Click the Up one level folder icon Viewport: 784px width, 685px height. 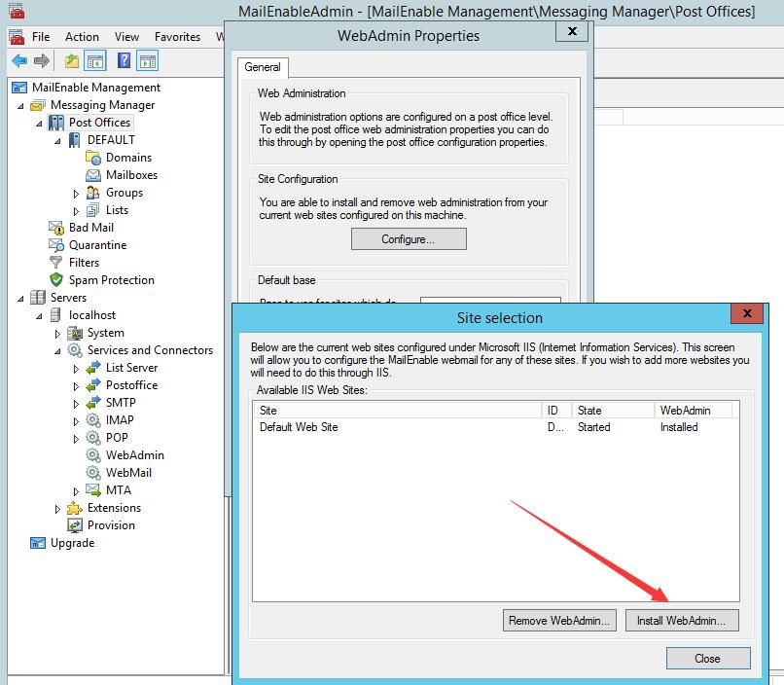coord(72,61)
